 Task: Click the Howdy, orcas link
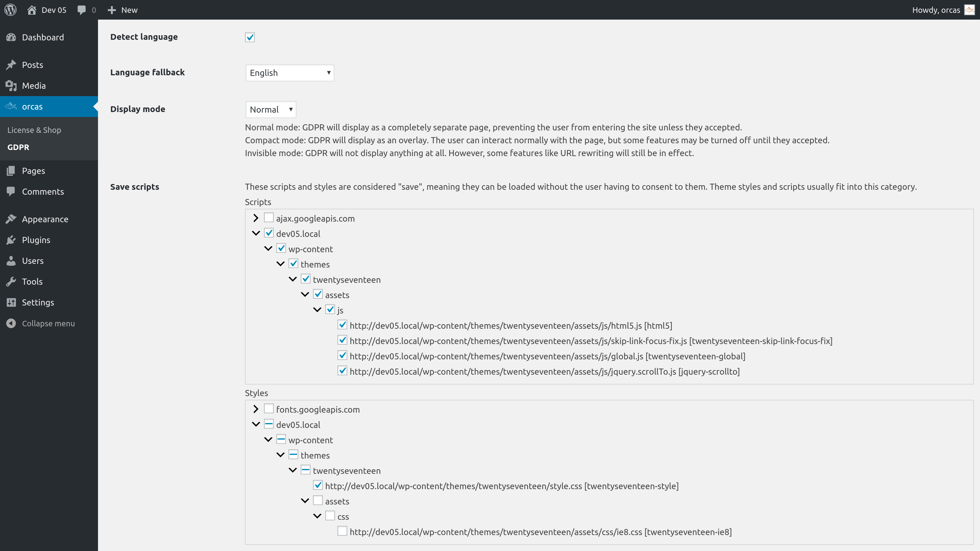click(936, 10)
